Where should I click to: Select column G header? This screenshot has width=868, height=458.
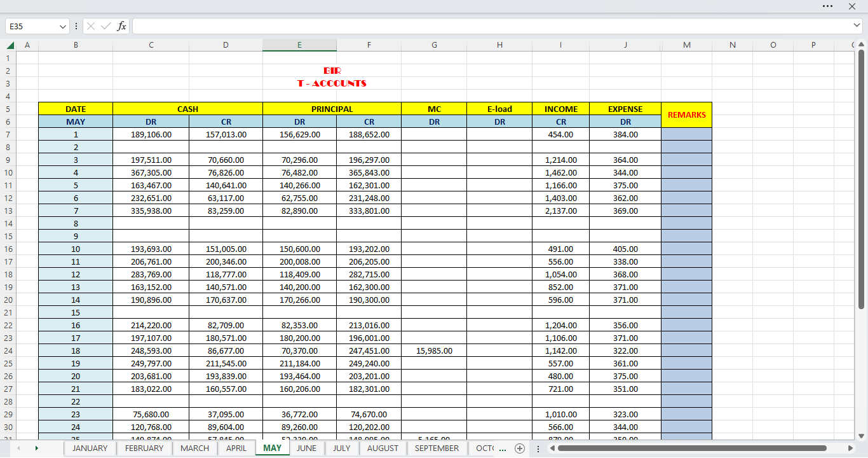[434, 45]
